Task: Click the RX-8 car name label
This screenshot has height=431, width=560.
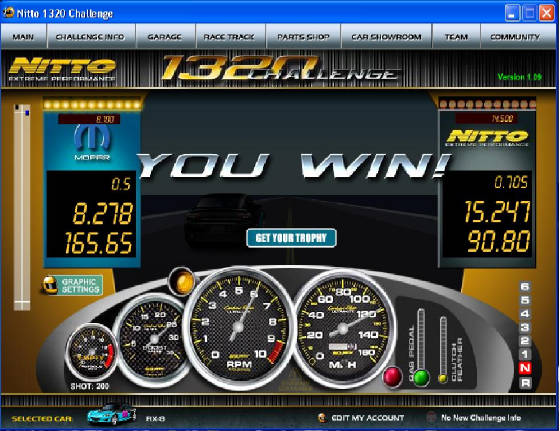Action: [x=155, y=419]
